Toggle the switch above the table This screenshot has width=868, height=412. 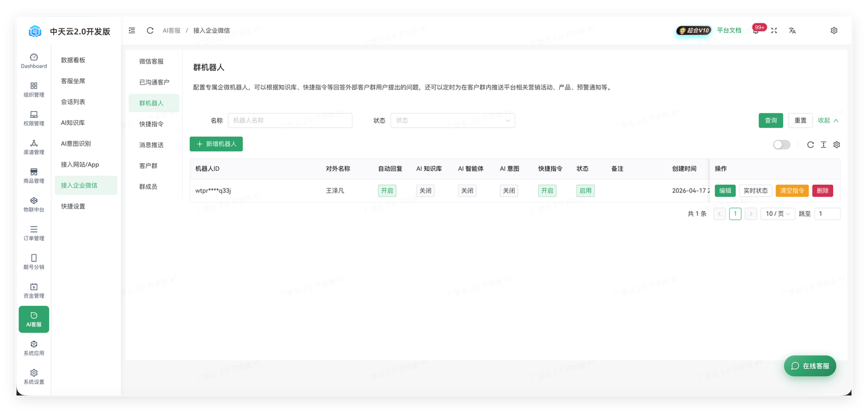(x=782, y=145)
